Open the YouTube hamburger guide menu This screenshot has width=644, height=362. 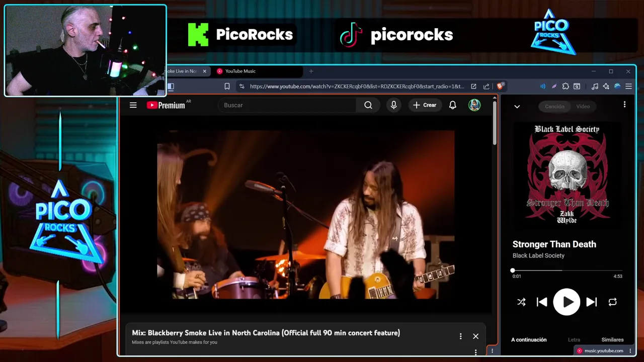[x=133, y=105]
